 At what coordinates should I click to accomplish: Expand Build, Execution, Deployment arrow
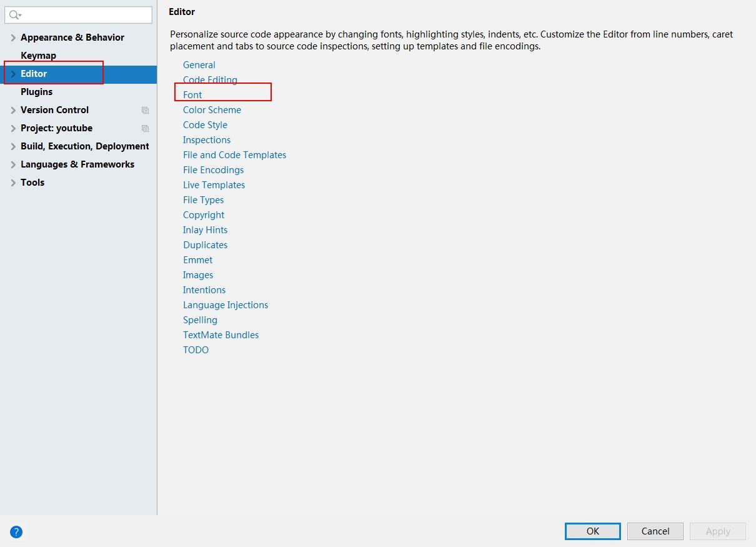(x=13, y=146)
